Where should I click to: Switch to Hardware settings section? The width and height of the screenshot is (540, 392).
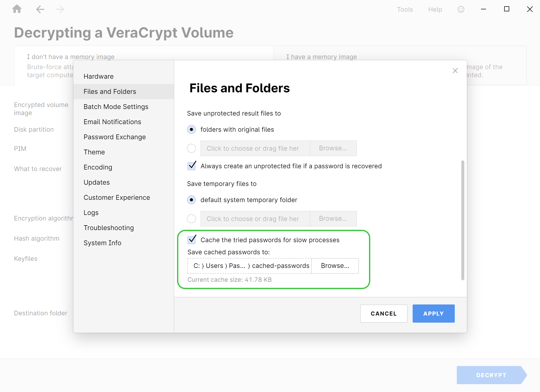click(x=99, y=76)
